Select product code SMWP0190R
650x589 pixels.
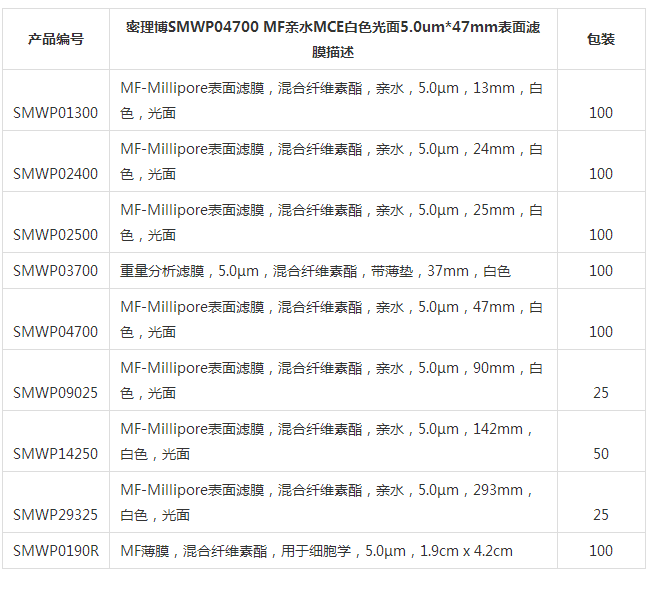56,550
